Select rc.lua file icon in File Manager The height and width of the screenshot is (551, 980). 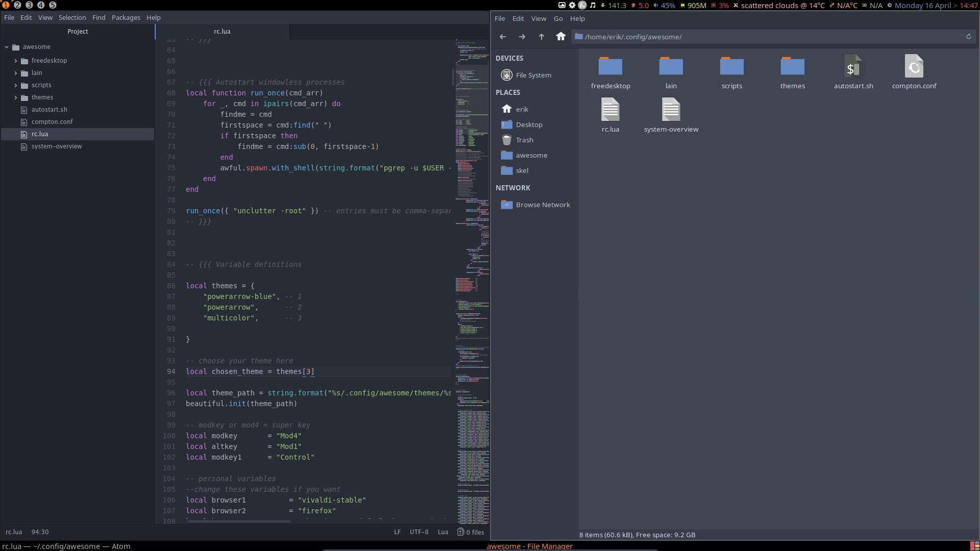[x=610, y=110]
